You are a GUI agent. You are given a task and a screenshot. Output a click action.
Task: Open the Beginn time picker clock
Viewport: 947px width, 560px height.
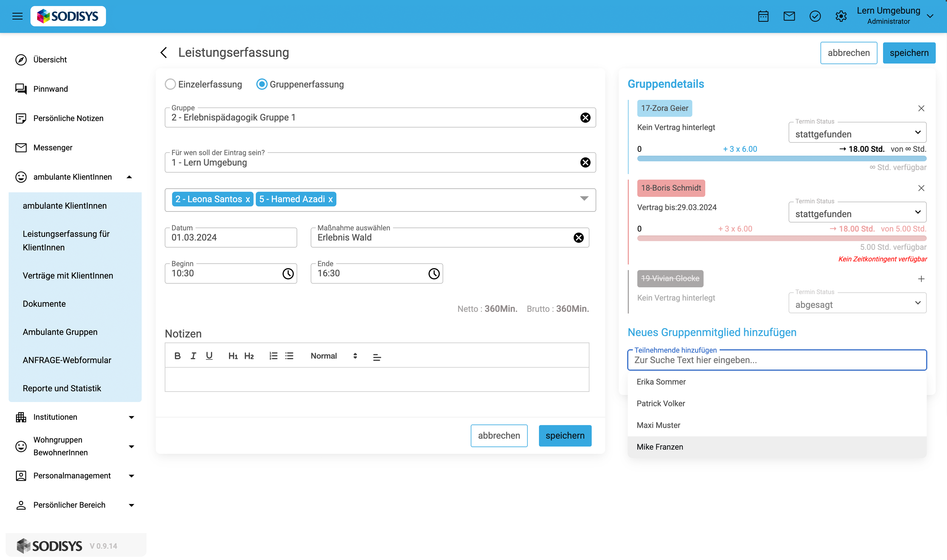[288, 274]
